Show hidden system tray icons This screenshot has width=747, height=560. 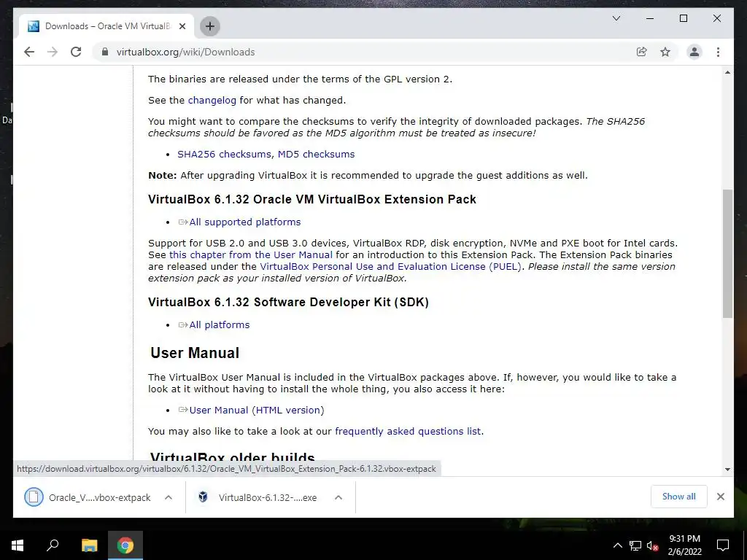pos(617,545)
